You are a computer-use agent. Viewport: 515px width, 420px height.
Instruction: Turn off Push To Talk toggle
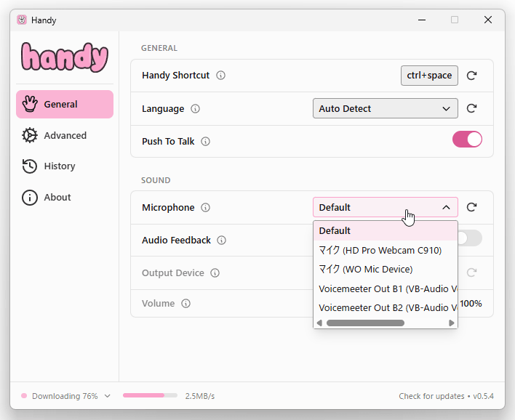point(467,140)
